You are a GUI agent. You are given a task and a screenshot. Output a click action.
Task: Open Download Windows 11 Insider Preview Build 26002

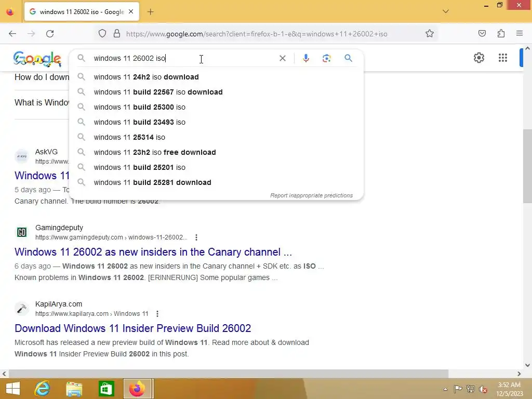[x=132, y=328]
